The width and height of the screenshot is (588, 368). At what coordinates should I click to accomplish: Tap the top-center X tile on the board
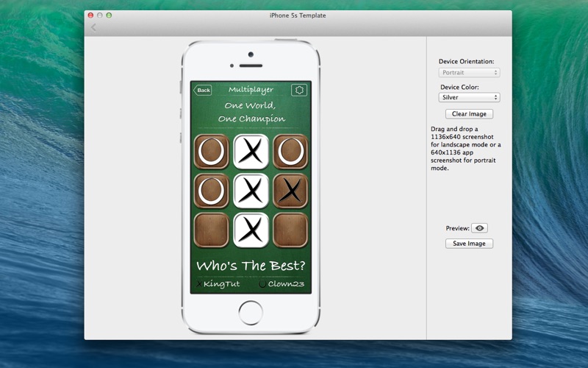[x=251, y=152]
